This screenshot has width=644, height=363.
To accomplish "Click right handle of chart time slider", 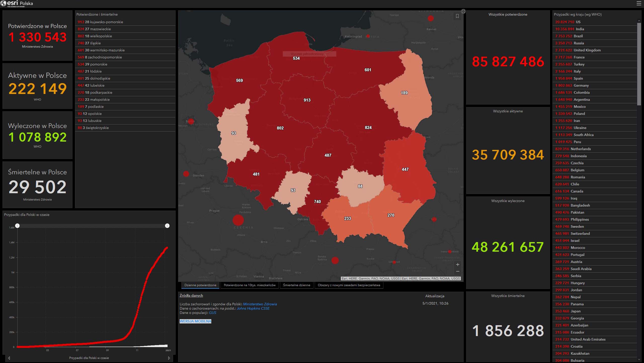I will [167, 226].
